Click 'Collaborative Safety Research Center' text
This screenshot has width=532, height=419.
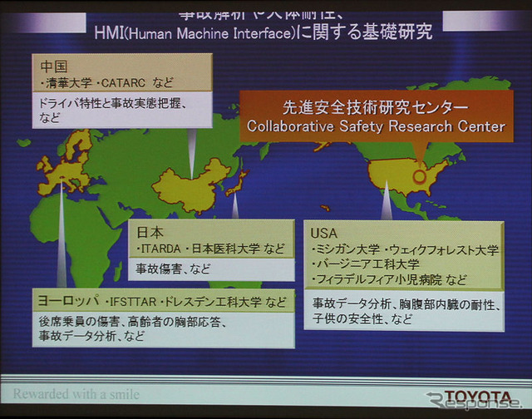click(x=377, y=126)
